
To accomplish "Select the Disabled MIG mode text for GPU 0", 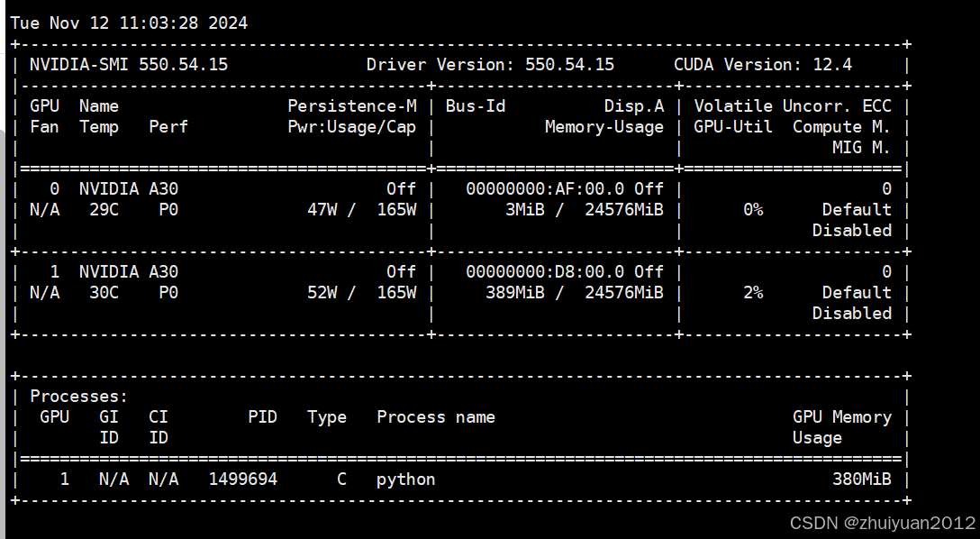I will click(852, 230).
